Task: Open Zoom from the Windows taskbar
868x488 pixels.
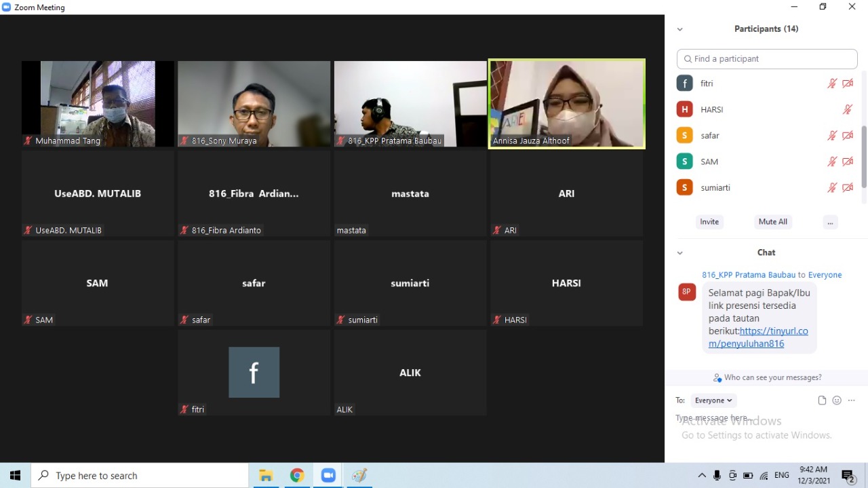Action: tap(328, 476)
